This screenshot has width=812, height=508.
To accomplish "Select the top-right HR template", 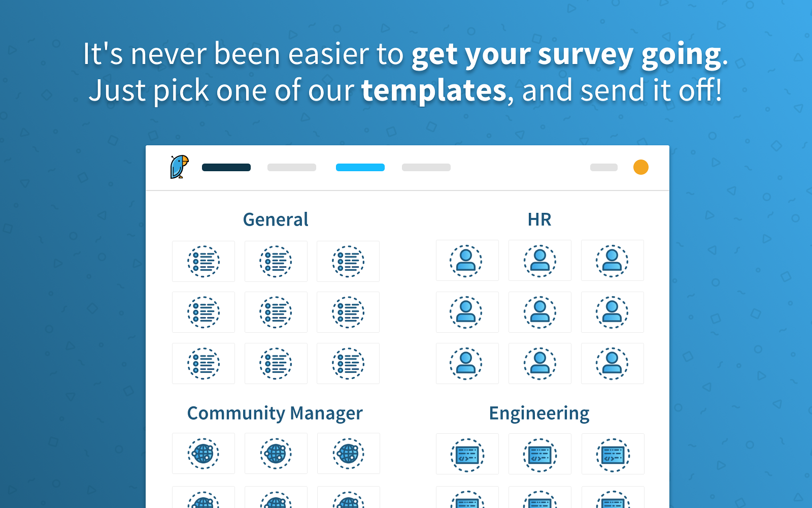I will (x=612, y=261).
